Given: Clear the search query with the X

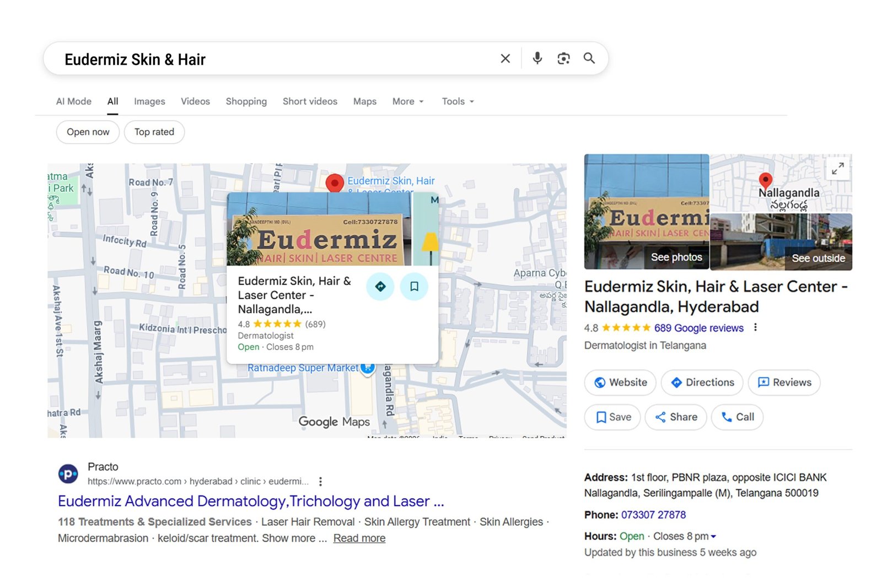Looking at the screenshot, I should [x=505, y=58].
